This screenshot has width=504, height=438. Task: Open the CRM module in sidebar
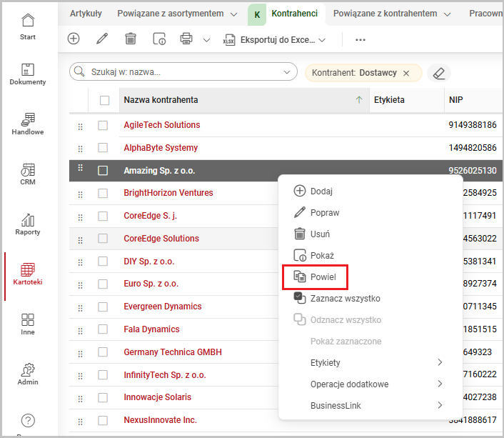28,174
